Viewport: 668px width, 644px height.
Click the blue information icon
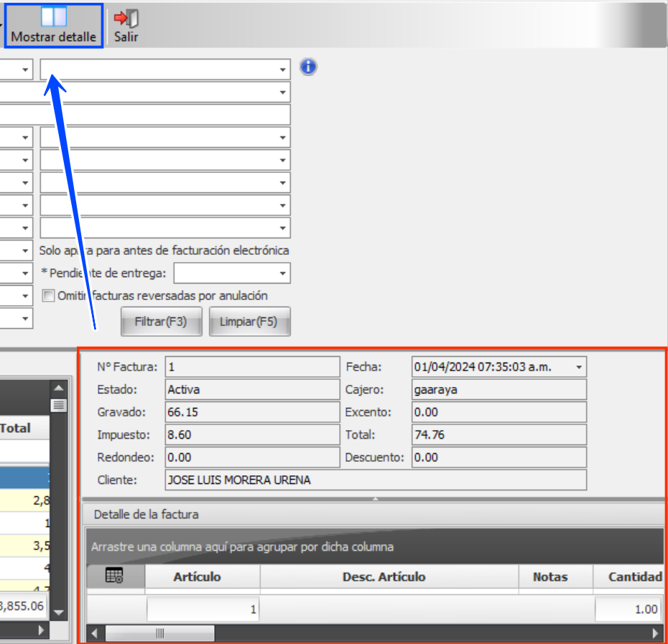click(308, 67)
